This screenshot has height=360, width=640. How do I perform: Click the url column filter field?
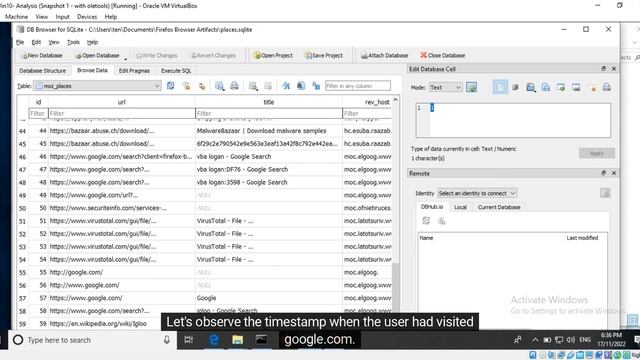(x=122, y=113)
